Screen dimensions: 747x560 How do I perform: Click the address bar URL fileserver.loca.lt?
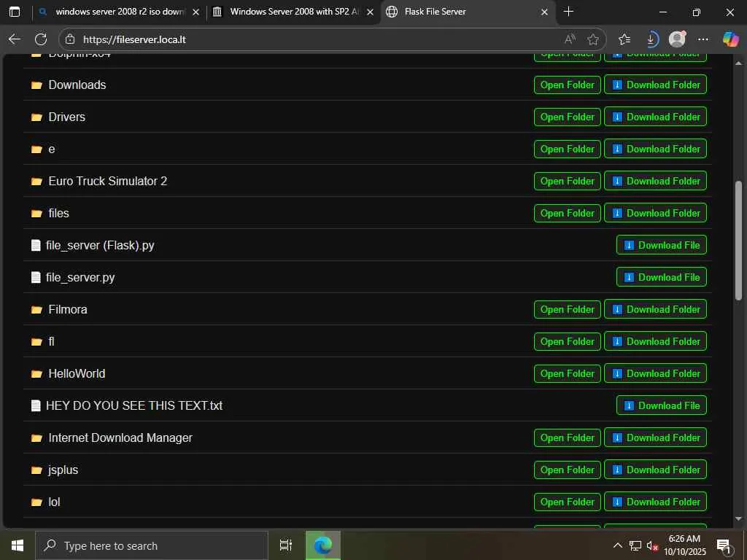[134, 39]
